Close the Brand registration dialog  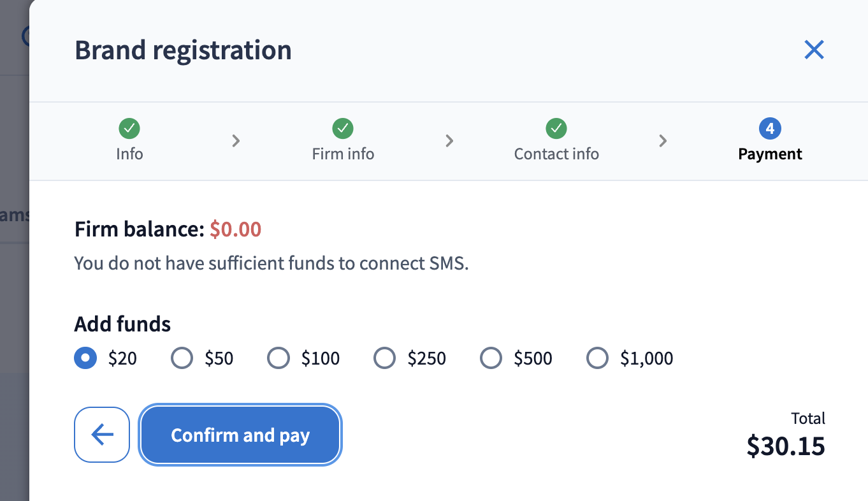[x=814, y=50]
